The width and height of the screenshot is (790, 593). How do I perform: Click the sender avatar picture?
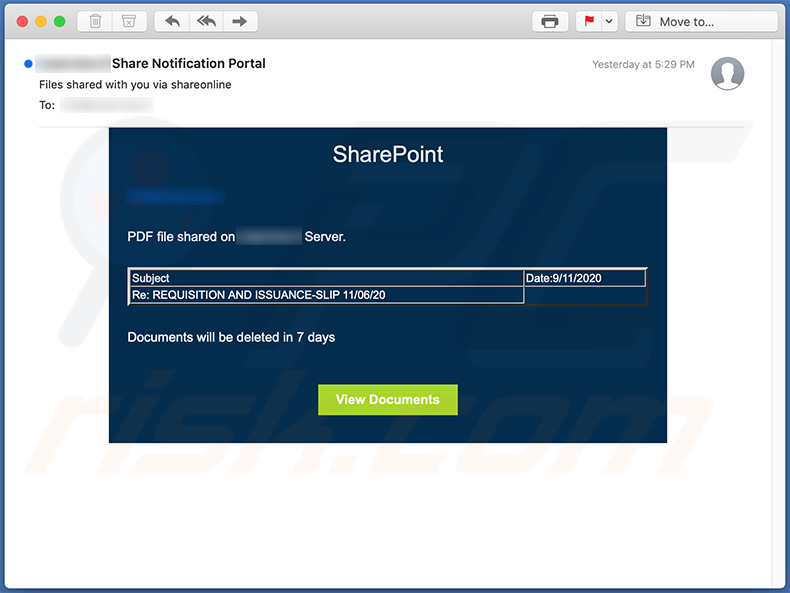[727, 74]
